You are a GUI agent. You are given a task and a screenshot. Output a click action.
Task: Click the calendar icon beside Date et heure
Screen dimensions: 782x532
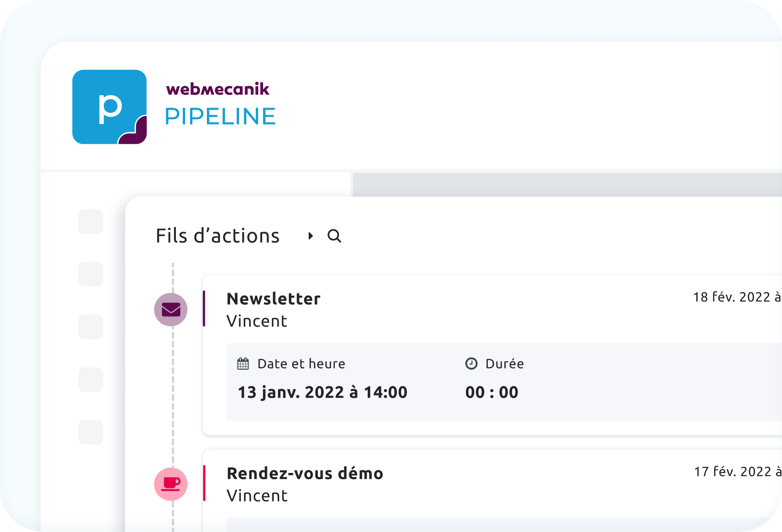(243, 364)
